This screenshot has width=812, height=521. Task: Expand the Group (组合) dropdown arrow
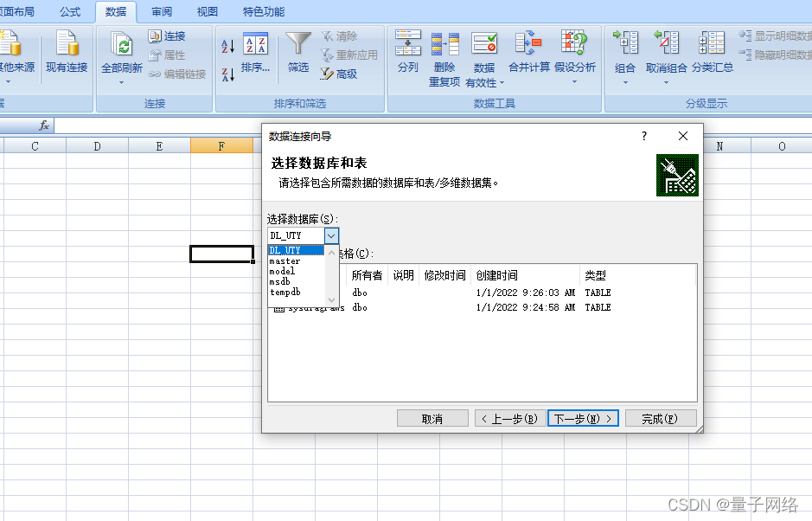tap(625, 82)
